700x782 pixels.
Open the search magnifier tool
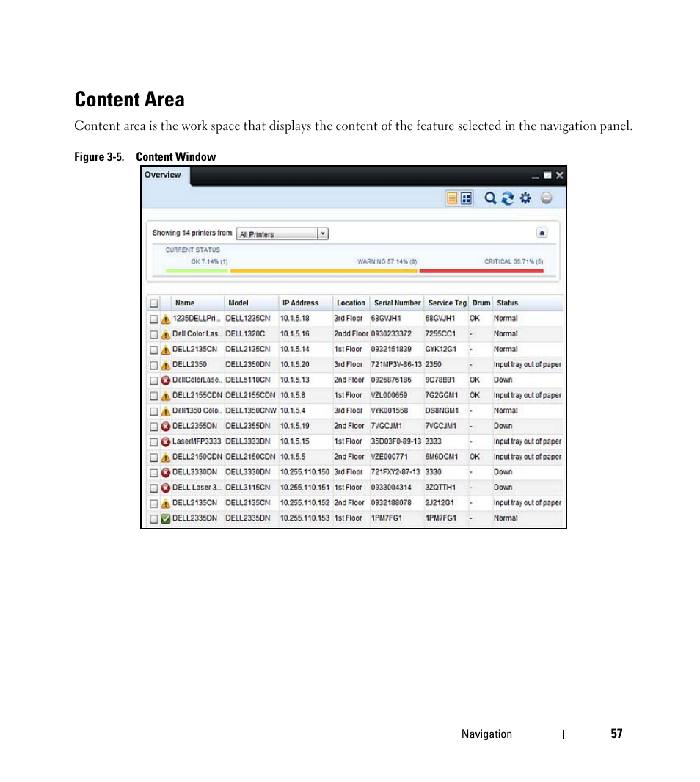click(490, 198)
